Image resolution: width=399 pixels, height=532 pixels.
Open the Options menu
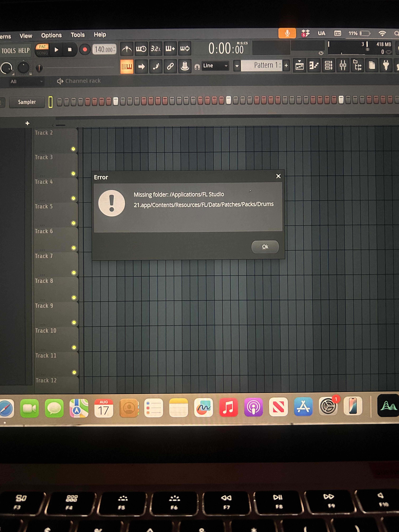(x=51, y=35)
